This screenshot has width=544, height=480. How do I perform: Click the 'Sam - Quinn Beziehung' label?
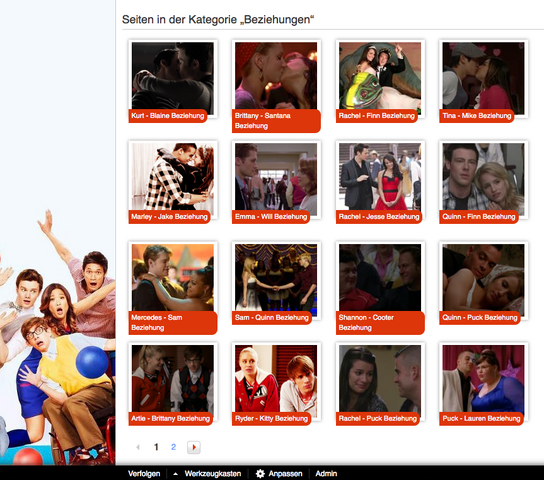click(x=272, y=318)
